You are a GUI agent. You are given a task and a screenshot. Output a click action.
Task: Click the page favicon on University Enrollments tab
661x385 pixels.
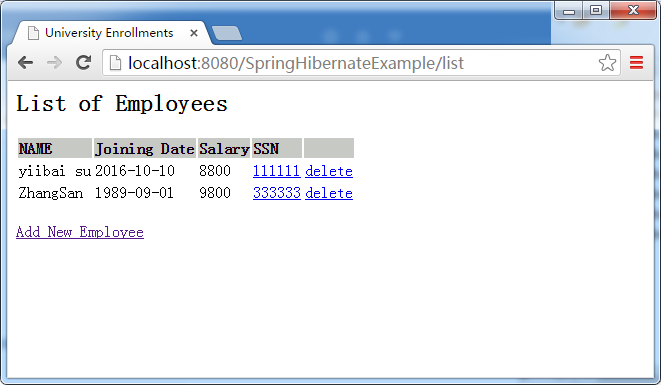[x=33, y=33]
